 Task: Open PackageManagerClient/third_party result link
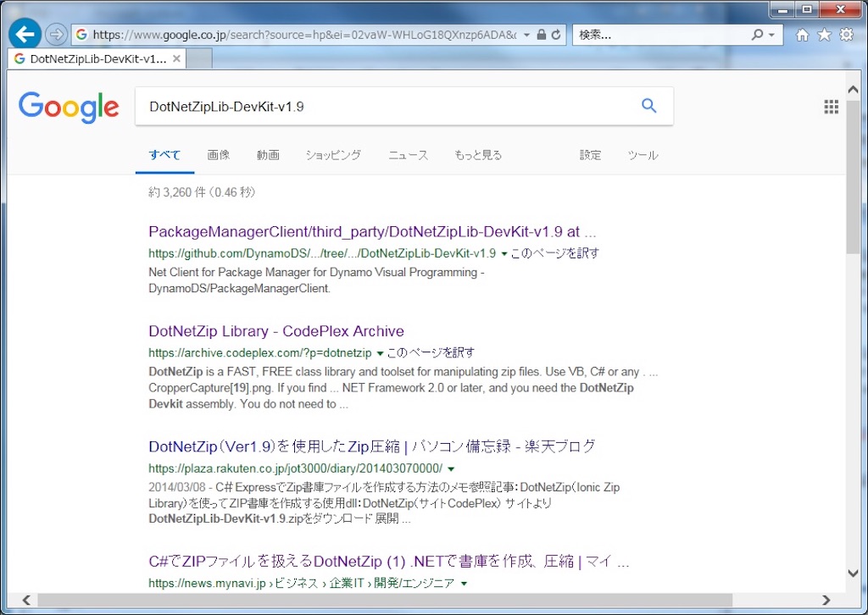[x=372, y=232]
